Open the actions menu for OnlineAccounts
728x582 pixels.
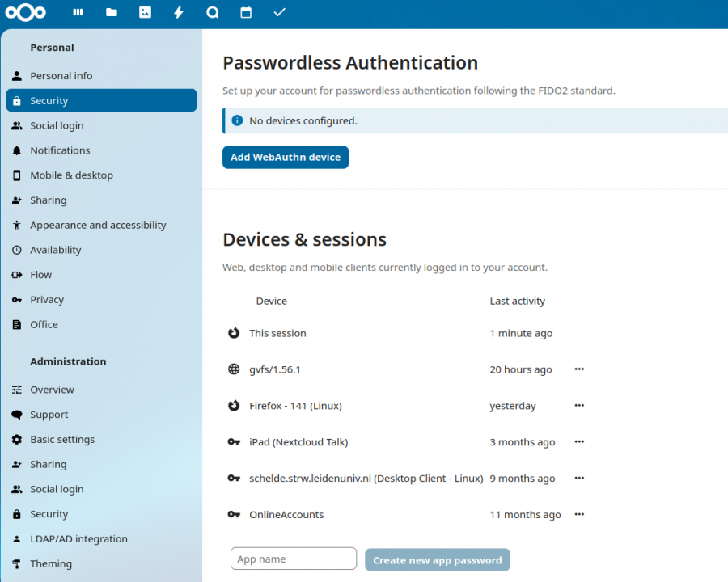(579, 514)
